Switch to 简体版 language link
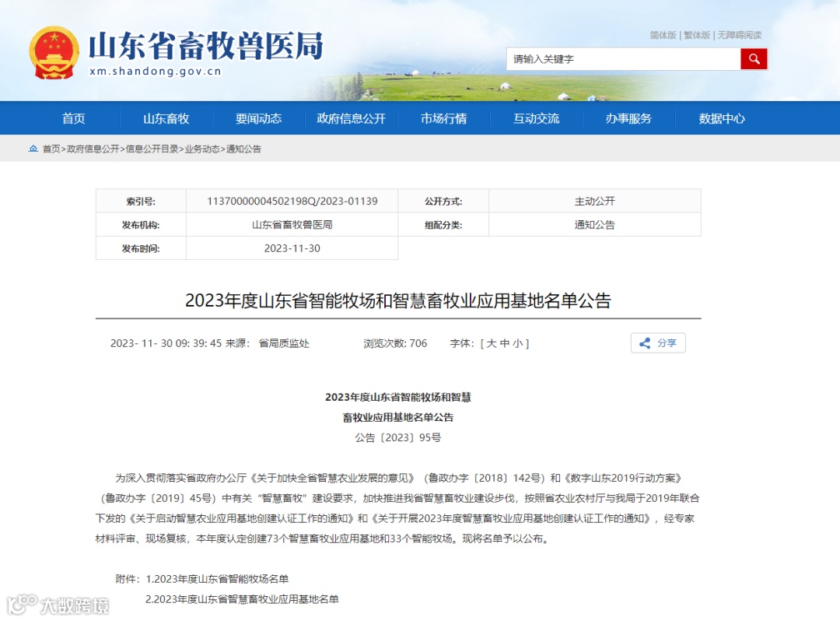Screen dimensions: 840x621 pos(663,35)
